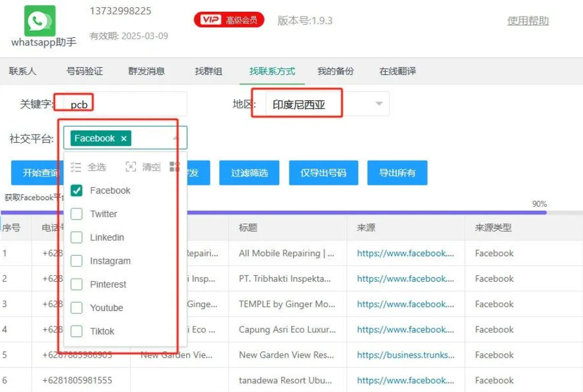Check the Linkedin checkbox
Viewport: 583px width, 392px height.
coord(77,237)
